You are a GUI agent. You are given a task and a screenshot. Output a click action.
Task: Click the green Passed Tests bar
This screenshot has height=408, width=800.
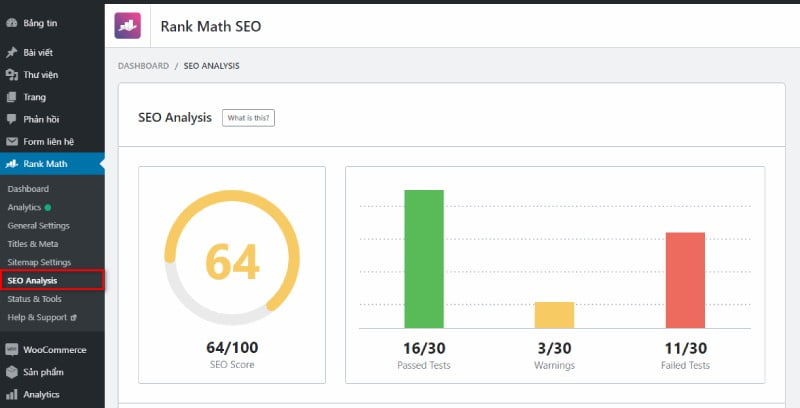click(423, 258)
